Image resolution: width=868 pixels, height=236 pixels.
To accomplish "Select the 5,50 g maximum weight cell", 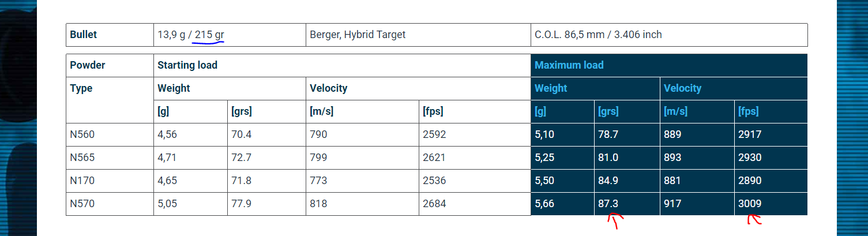I will (544, 181).
